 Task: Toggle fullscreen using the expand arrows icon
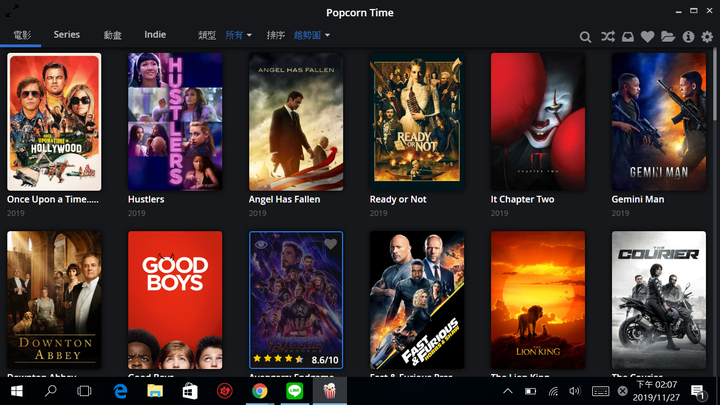coord(12,11)
